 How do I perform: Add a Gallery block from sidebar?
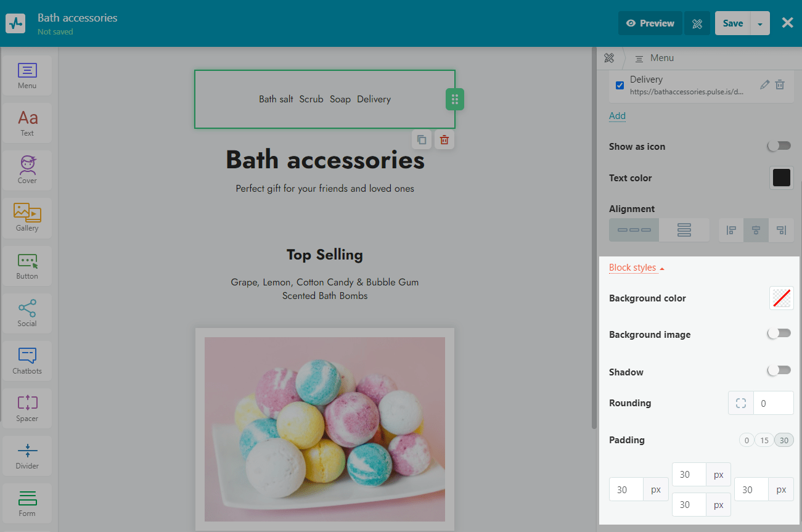pos(27,218)
